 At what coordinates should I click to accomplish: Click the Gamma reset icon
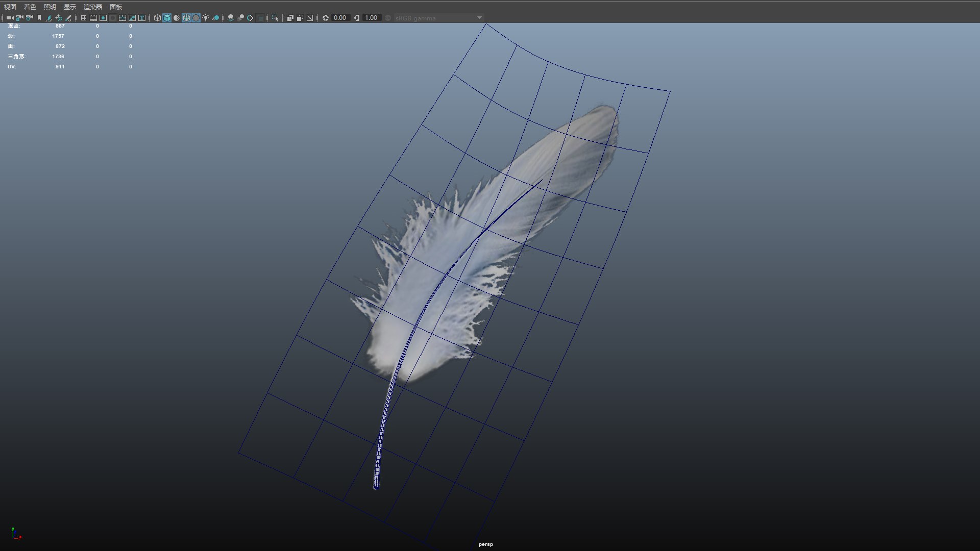(357, 18)
